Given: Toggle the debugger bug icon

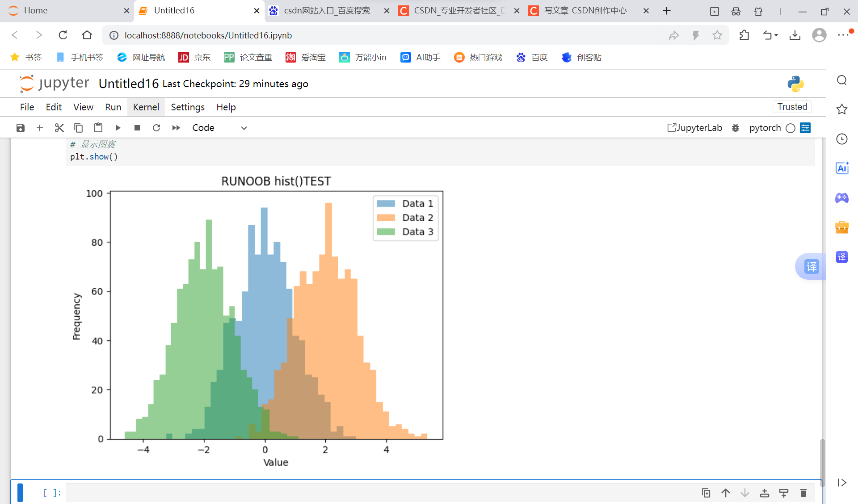Looking at the screenshot, I should point(736,128).
